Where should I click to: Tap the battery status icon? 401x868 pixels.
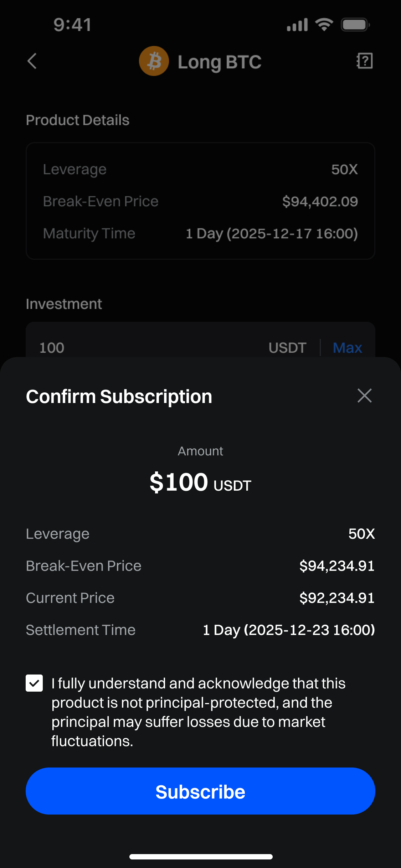pyautogui.click(x=355, y=25)
